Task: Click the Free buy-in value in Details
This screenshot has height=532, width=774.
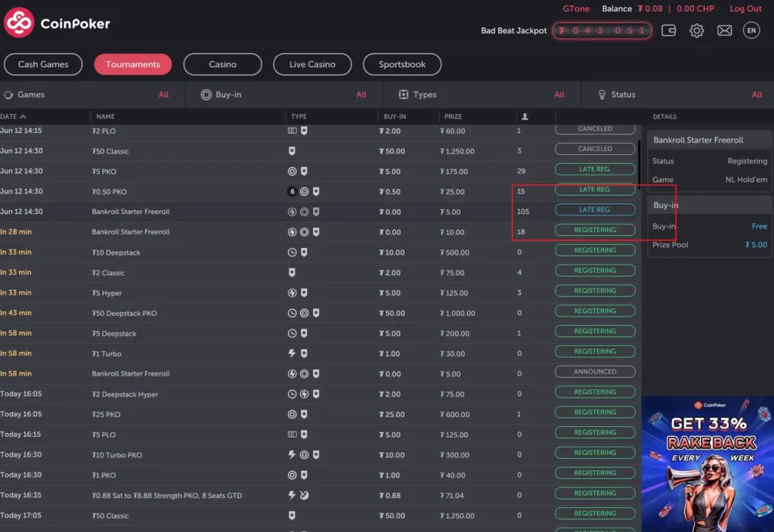Action: pos(759,226)
